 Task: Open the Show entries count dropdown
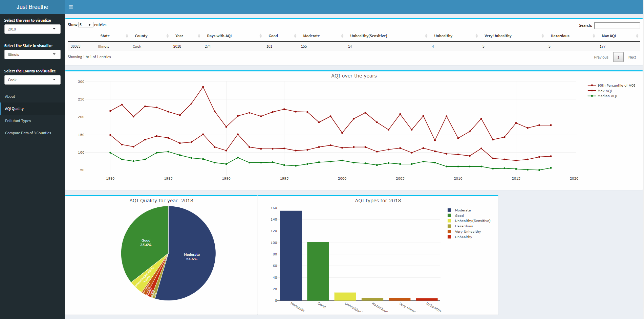tap(86, 25)
